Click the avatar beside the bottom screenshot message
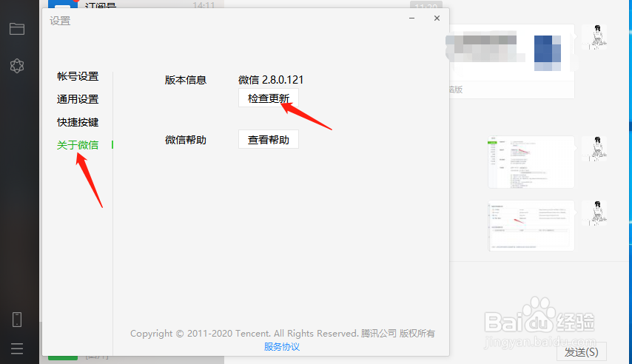The image size is (632, 364). [x=594, y=213]
